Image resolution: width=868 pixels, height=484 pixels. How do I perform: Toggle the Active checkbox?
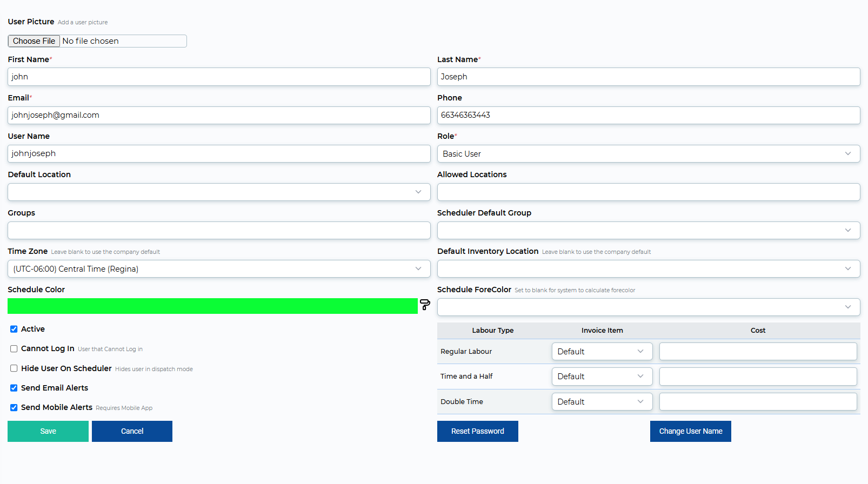pos(14,329)
